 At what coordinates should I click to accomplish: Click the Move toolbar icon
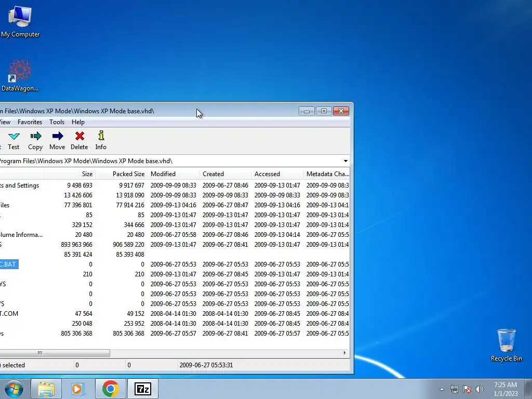(x=57, y=140)
